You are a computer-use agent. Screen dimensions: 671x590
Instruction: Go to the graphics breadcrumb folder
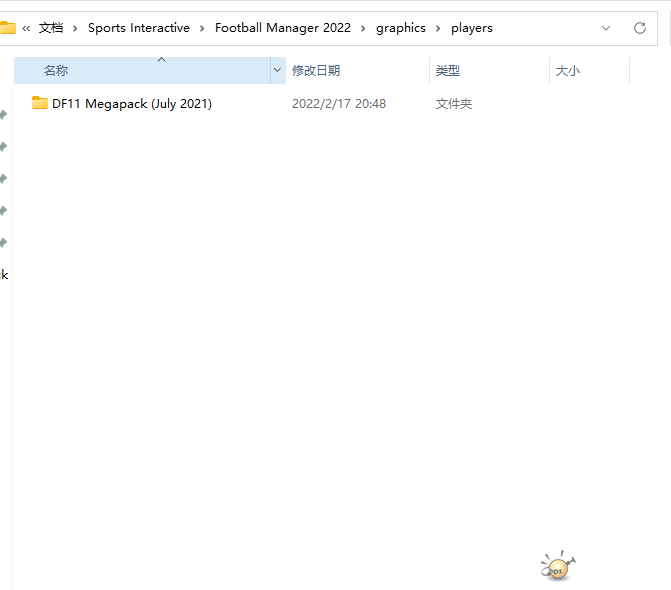(x=401, y=28)
